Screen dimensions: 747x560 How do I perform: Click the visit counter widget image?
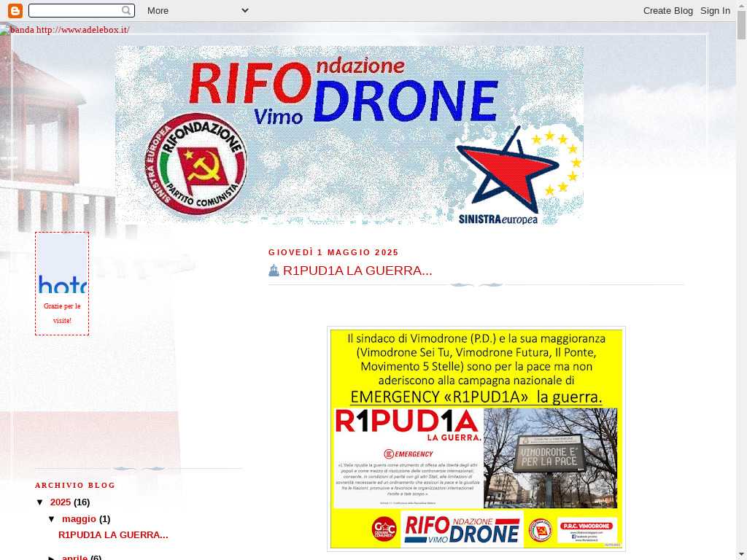[62, 263]
